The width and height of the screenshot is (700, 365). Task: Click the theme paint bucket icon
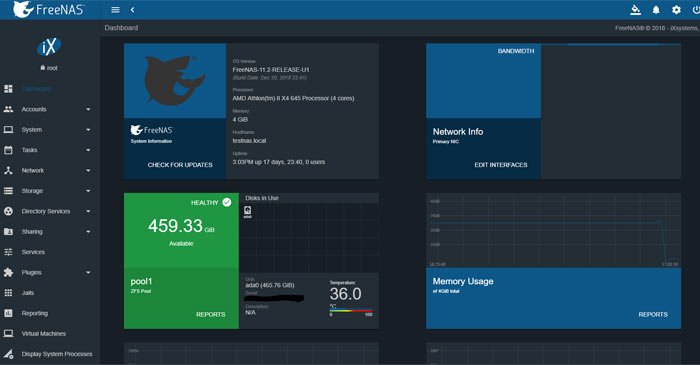click(635, 10)
